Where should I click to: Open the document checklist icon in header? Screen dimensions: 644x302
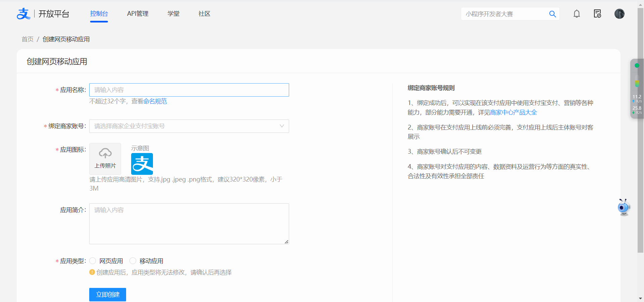[x=597, y=14]
